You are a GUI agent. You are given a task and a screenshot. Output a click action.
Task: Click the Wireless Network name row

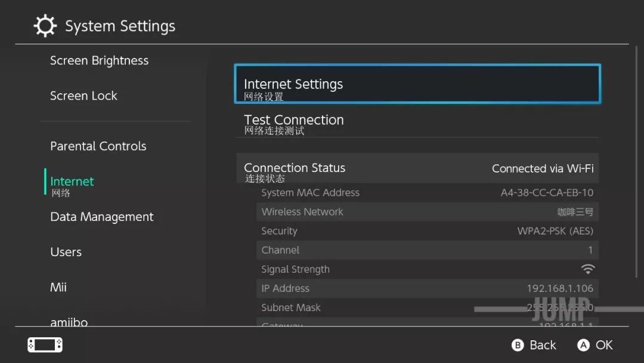point(427,212)
